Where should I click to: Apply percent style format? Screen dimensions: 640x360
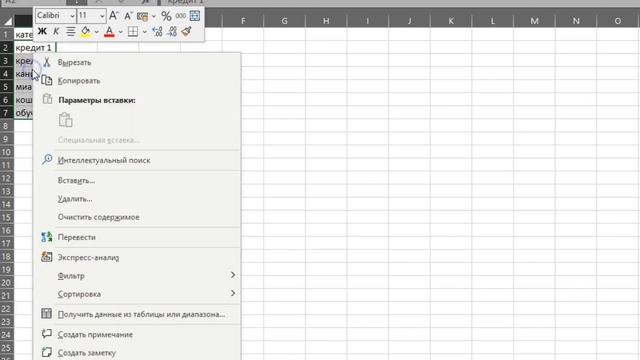(166, 16)
